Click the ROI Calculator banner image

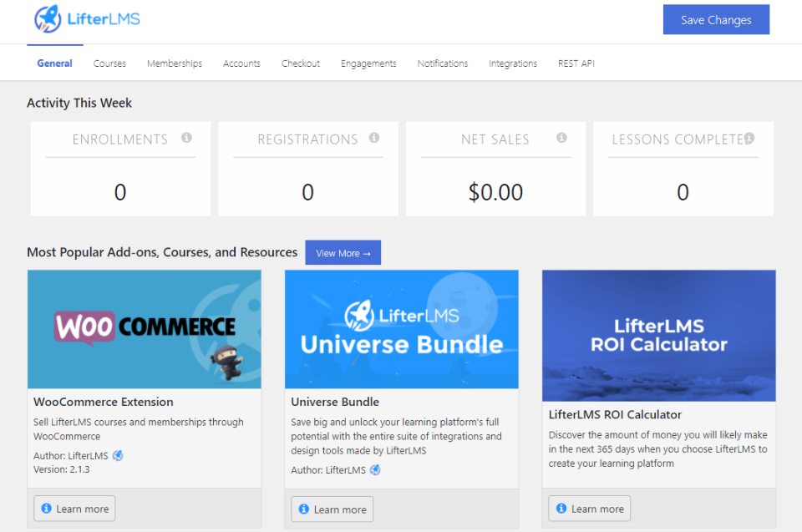(659, 336)
